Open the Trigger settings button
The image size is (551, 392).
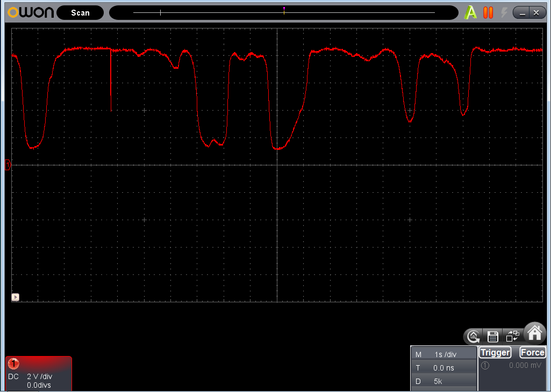(495, 352)
